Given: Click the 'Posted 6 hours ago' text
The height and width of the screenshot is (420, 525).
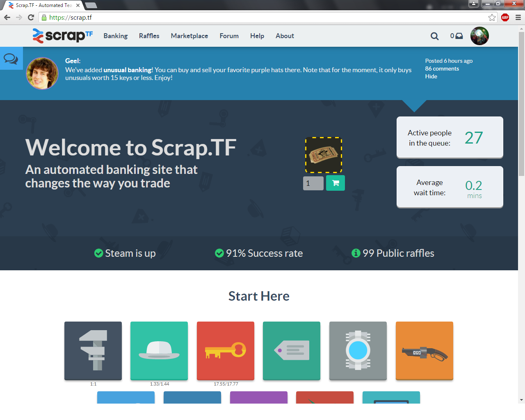Looking at the screenshot, I should [x=449, y=61].
